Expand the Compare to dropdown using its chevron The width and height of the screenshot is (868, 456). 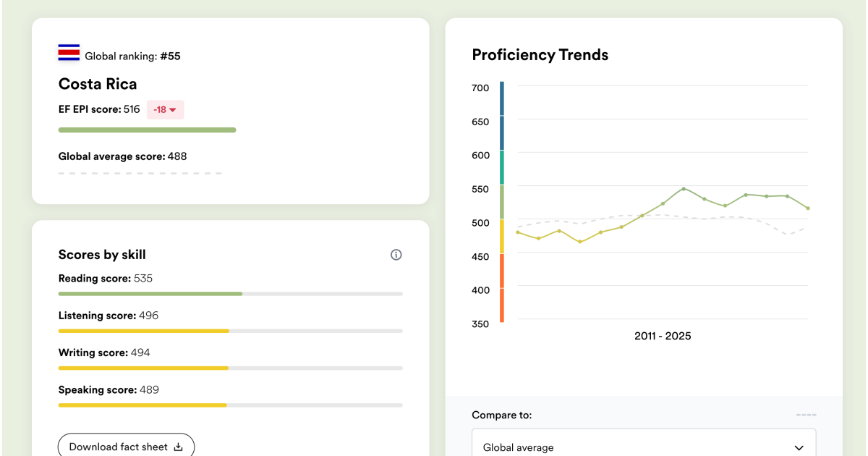[799, 448]
